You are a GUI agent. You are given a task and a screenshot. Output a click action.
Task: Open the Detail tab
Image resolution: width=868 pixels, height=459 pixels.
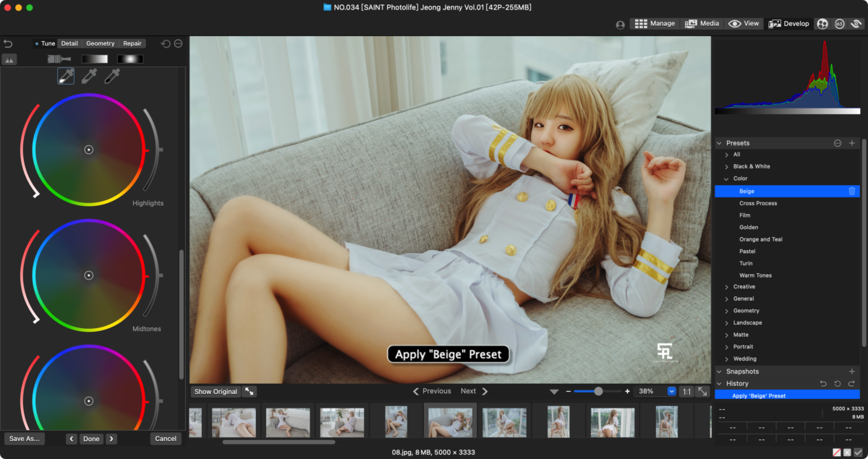click(x=69, y=43)
